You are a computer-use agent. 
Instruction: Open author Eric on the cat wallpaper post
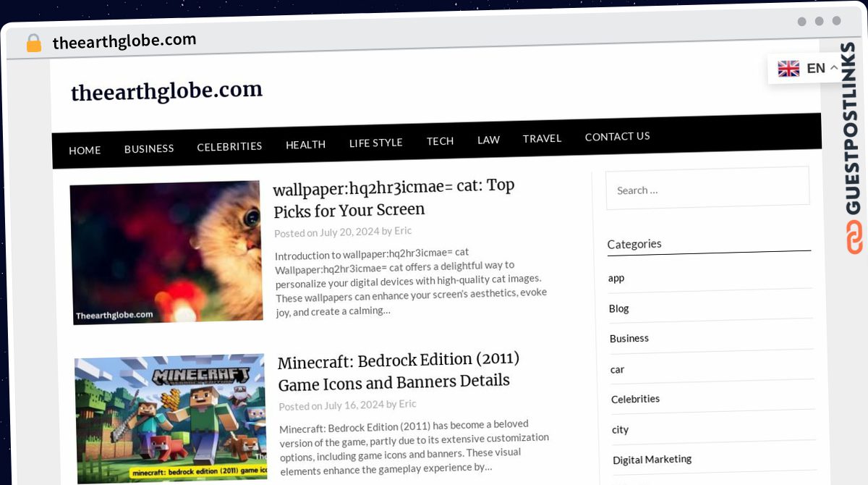(x=403, y=231)
